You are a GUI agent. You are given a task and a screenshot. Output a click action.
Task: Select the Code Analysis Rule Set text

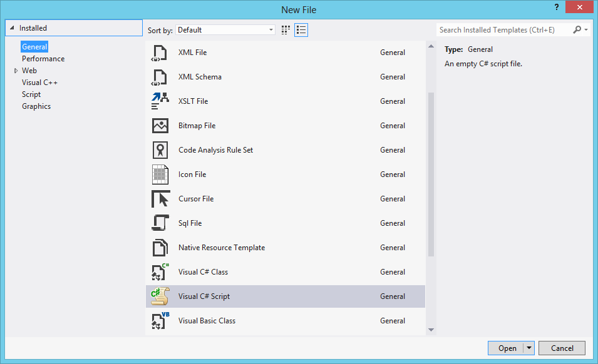click(215, 150)
